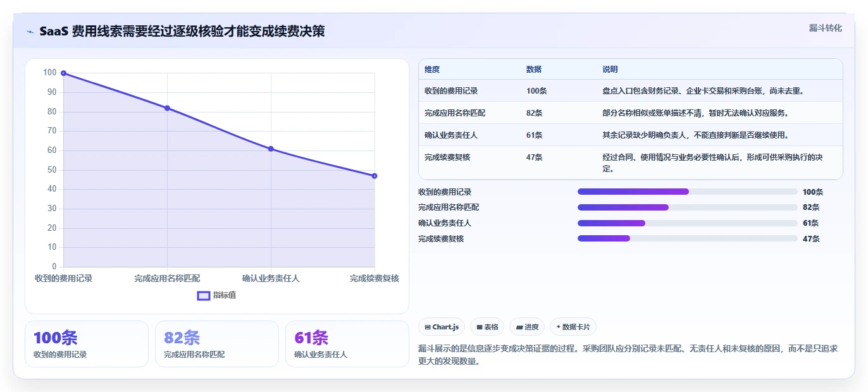Click the description starting 部分名称相似或账单描述不清
The image size is (868, 392).
[x=695, y=113]
